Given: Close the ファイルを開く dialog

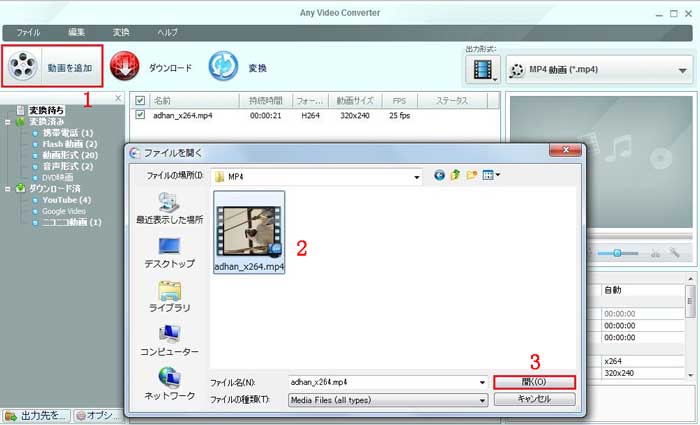Looking at the screenshot, I should 565,150.
